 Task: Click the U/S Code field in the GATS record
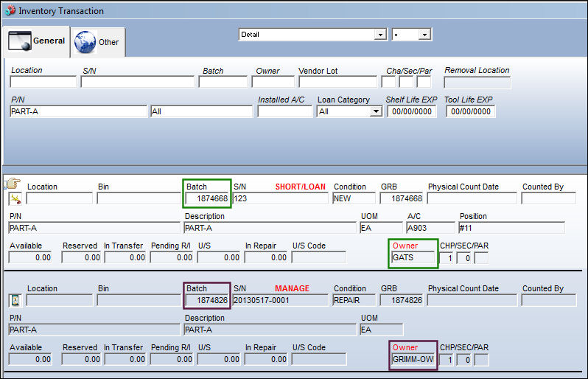[319, 257]
